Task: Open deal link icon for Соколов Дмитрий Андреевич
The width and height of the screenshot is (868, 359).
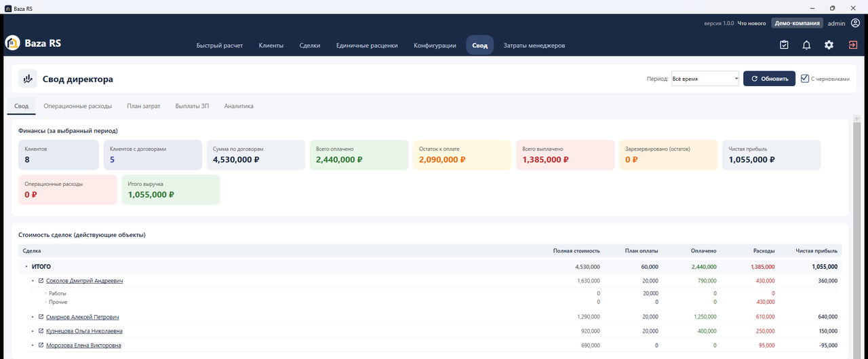Action: coord(41,280)
